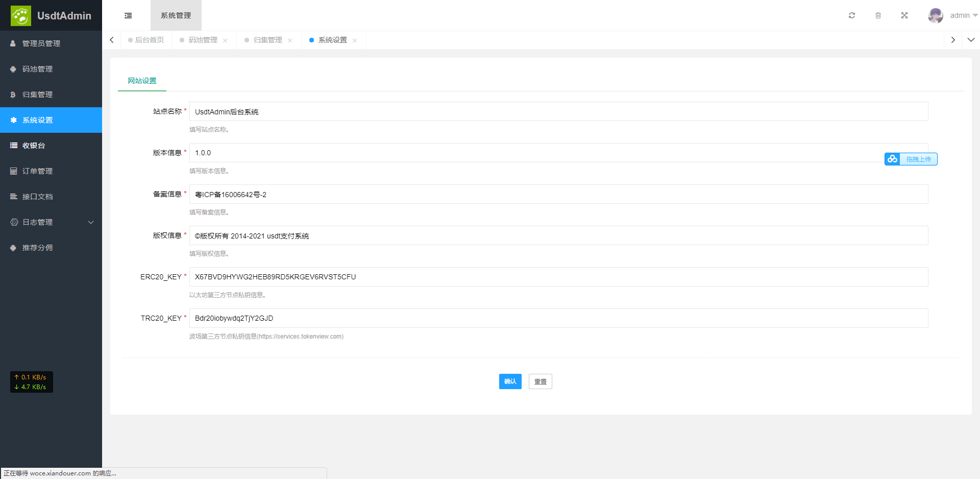
Task: Click the 系统设置 gear icon
Action: pyautogui.click(x=13, y=120)
